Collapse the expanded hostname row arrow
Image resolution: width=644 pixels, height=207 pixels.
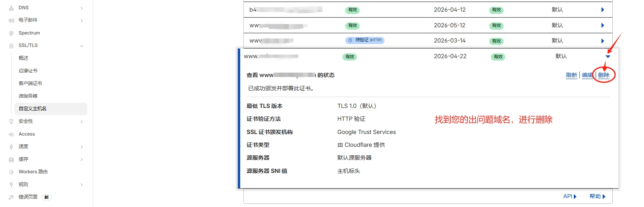[x=608, y=57]
